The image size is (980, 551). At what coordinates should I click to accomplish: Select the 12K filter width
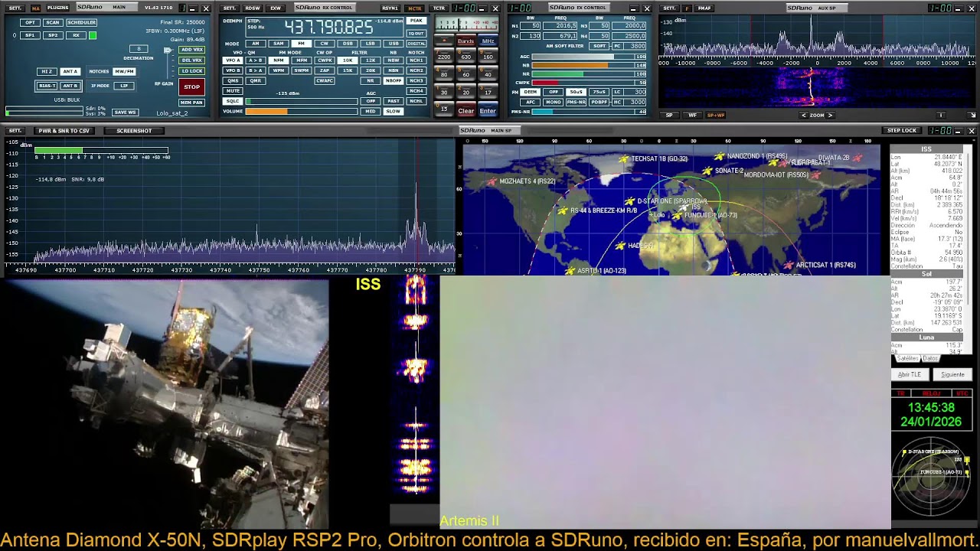coord(371,60)
